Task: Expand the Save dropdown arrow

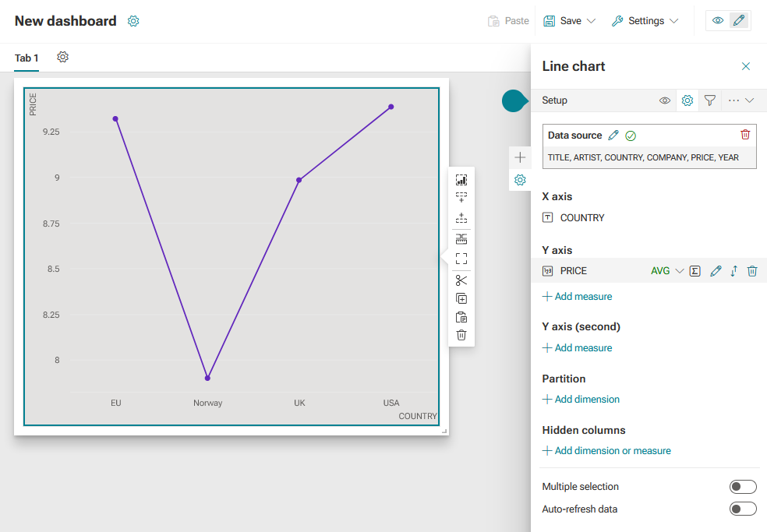Action: (591, 21)
